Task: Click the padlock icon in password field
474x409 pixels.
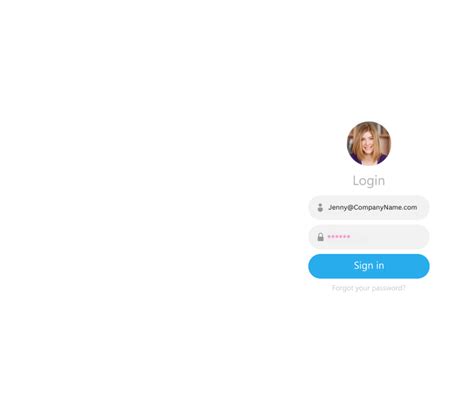Action: pos(320,237)
